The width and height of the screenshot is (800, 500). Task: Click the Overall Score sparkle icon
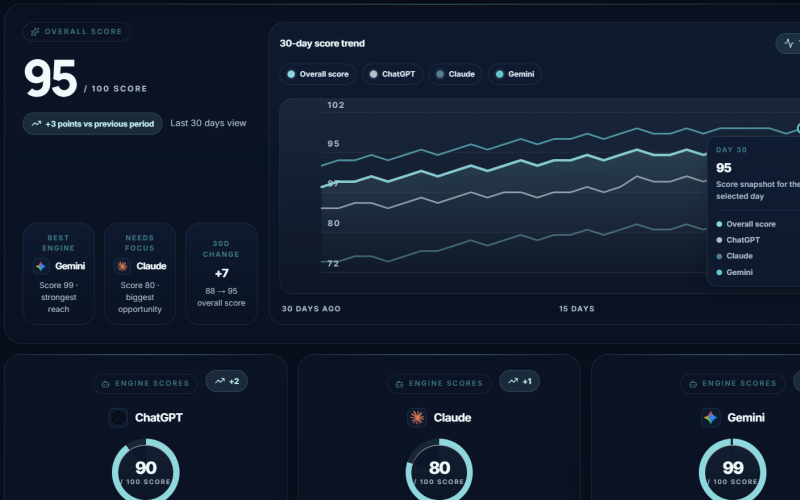[x=35, y=32]
